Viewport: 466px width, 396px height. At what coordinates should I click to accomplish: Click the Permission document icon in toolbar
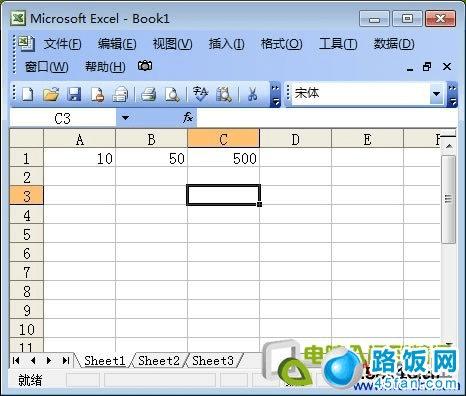97,94
